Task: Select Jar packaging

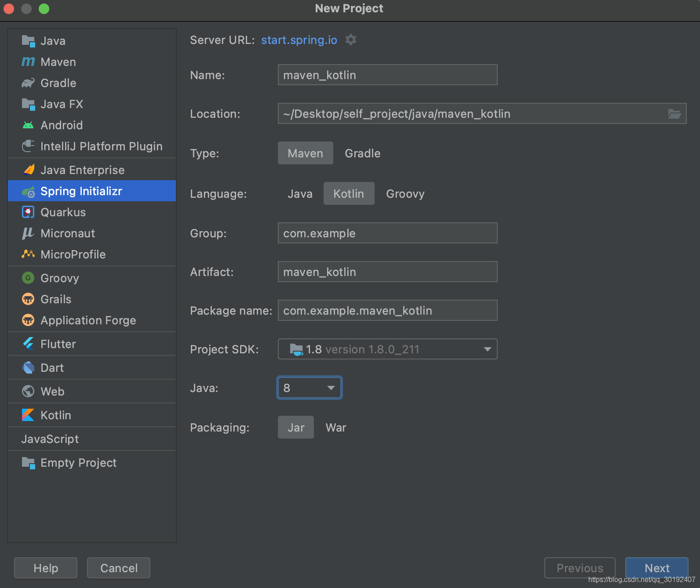Action: click(x=296, y=427)
